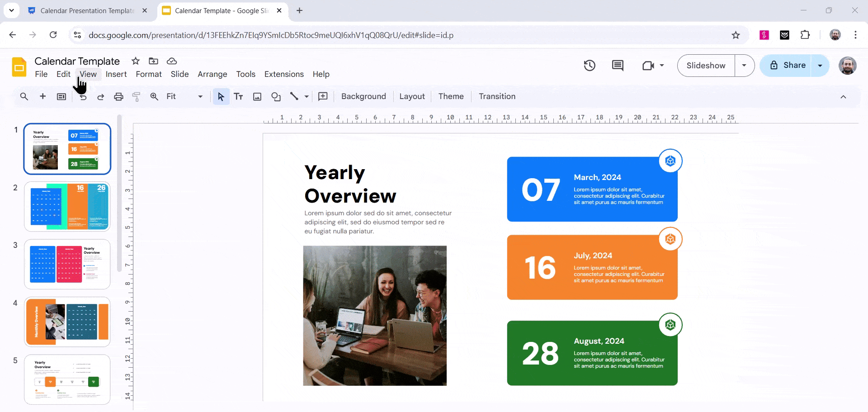
Task: Select the text box insertion tool
Action: click(238, 96)
